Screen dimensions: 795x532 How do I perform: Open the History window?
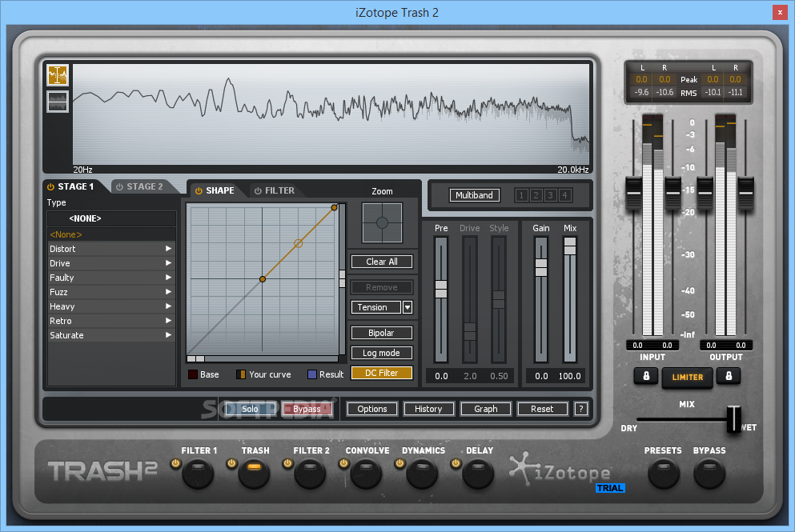pyautogui.click(x=429, y=409)
